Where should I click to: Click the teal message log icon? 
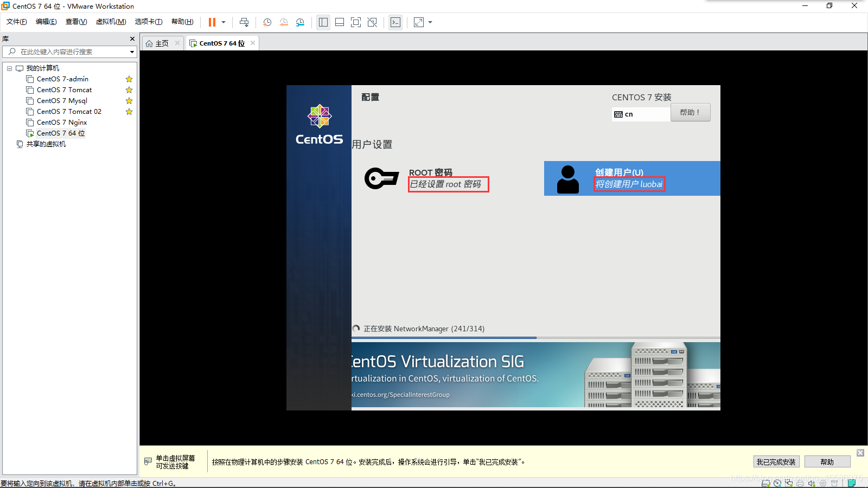click(852, 483)
